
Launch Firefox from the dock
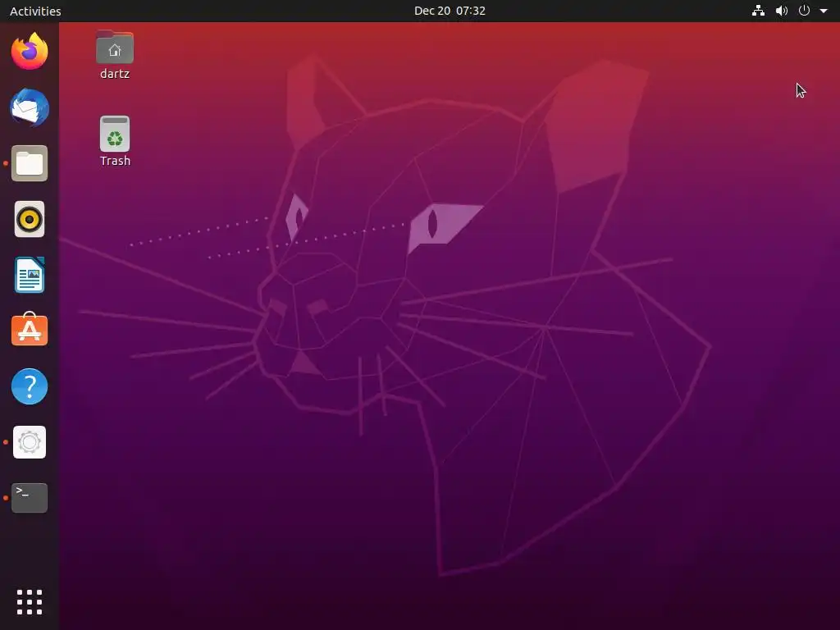30,52
